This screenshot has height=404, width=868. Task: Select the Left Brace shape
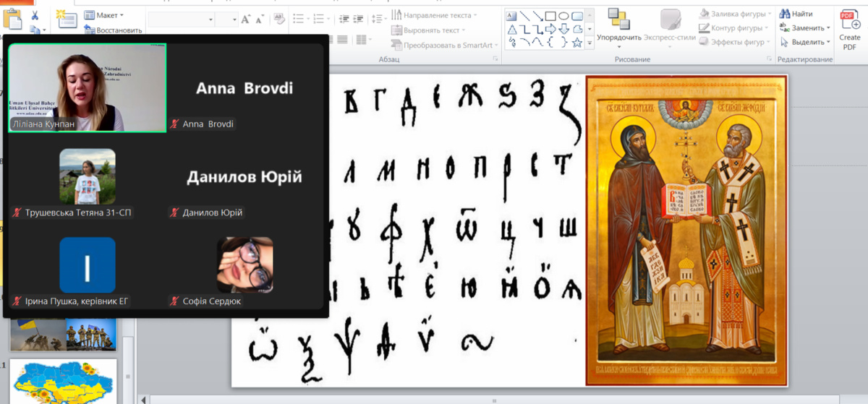tap(550, 43)
